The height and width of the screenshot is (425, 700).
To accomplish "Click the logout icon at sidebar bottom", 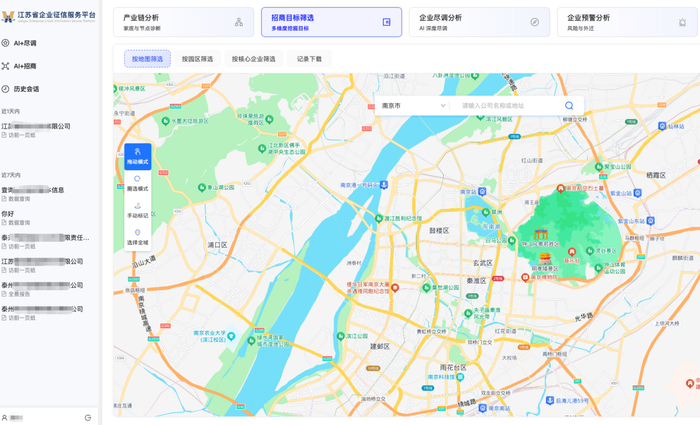I will pos(88,418).
